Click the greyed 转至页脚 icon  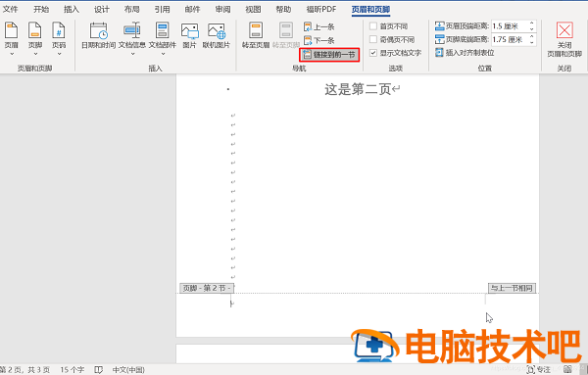[x=286, y=30]
